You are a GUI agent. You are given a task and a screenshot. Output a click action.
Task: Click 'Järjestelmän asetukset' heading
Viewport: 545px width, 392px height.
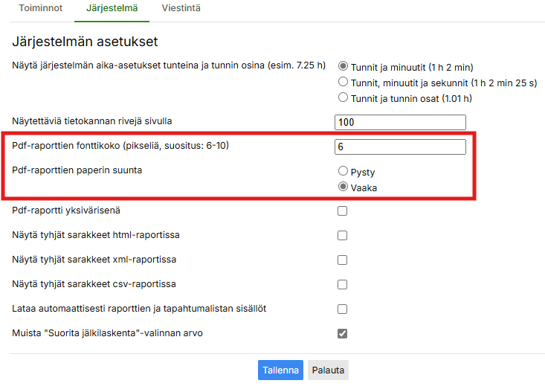(85, 42)
